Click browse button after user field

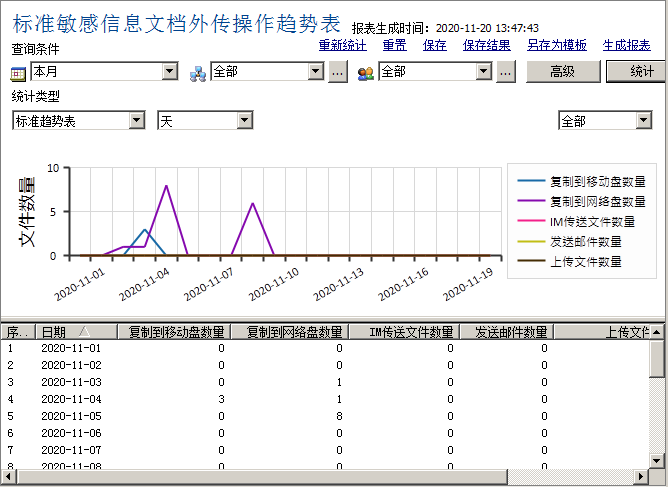(x=506, y=72)
